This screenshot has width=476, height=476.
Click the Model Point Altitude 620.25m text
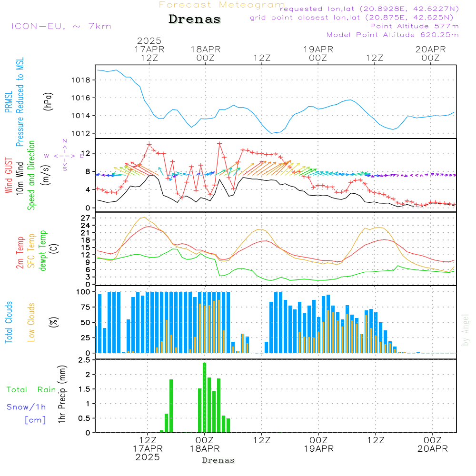[393, 35]
